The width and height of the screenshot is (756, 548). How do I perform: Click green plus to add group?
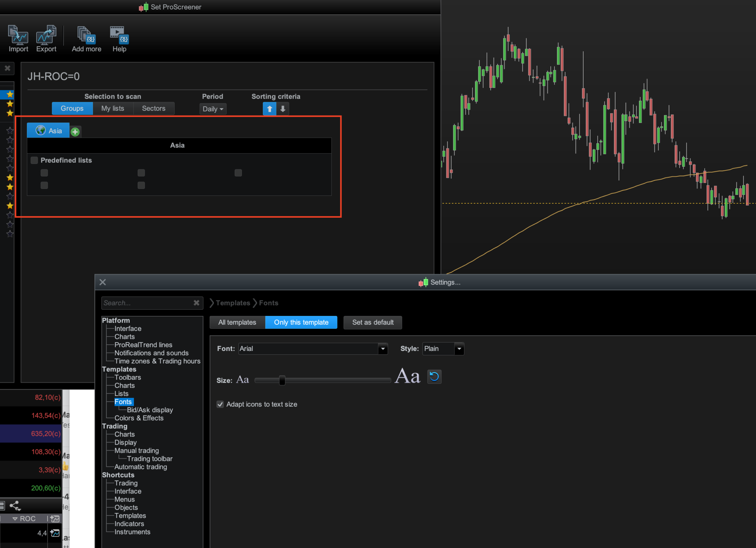[75, 132]
